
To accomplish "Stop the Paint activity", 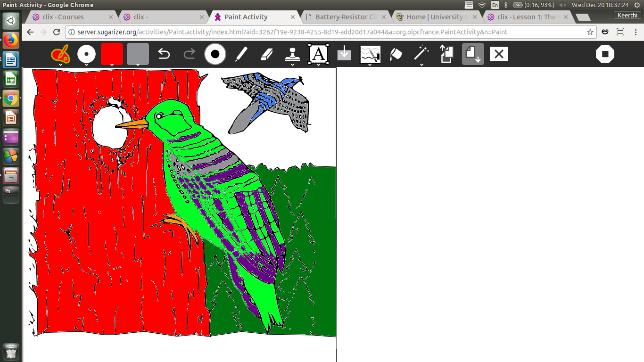I will tap(605, 54).
